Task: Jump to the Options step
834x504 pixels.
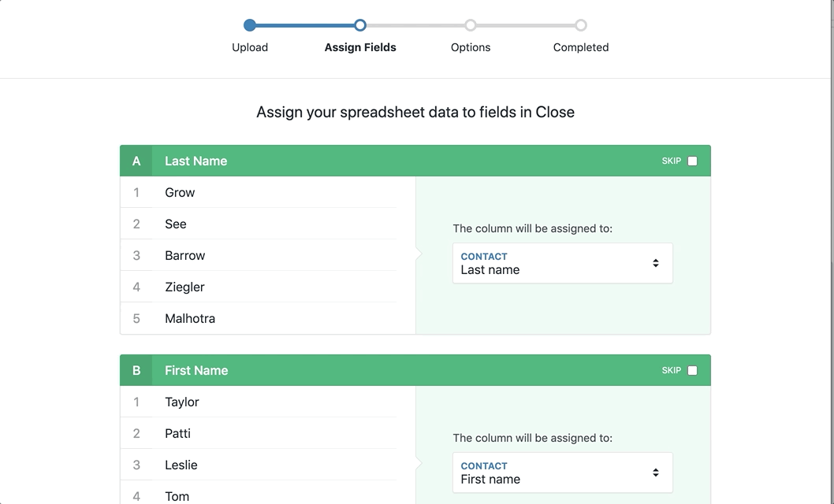Action: [x=470, y=47]
